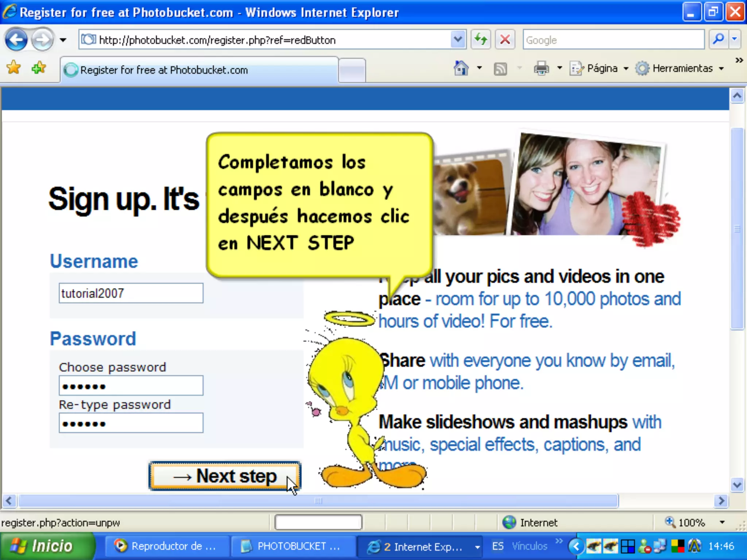Viewport: 747px width, 560px height.
Task: Click inside the Username field
Action: tap(131, 293)
